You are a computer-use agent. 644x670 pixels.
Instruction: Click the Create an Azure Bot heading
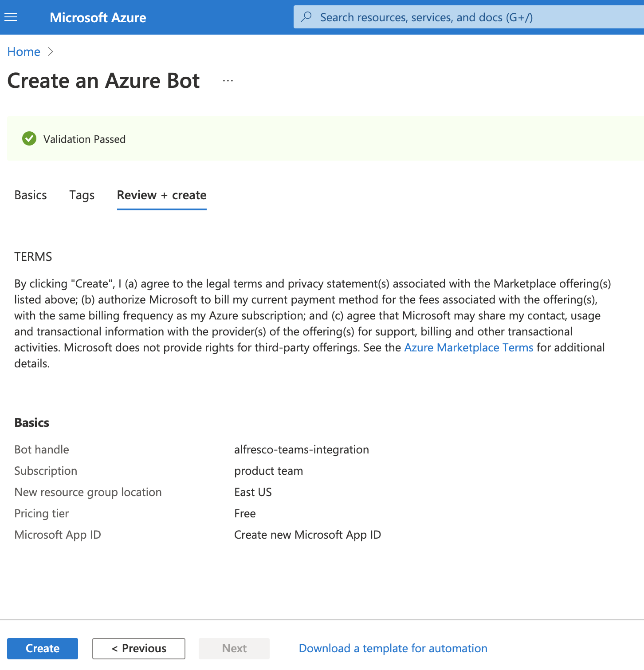point(104,81)
